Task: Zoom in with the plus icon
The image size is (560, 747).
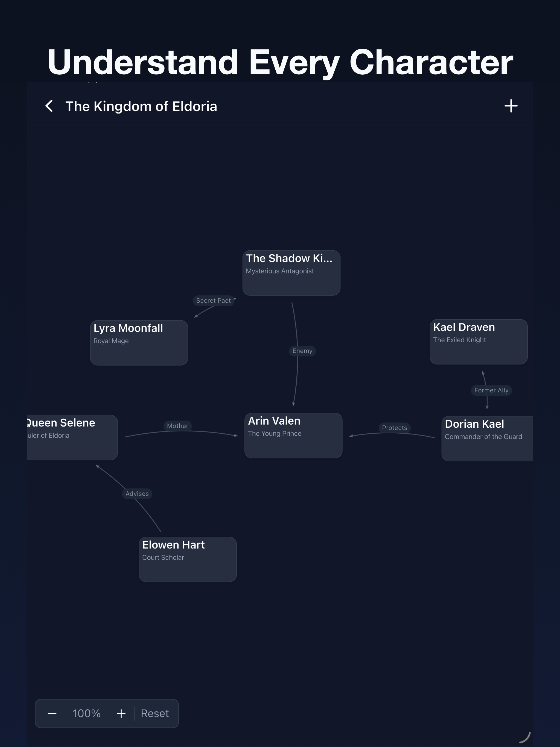Action: (x=121, y=714)
